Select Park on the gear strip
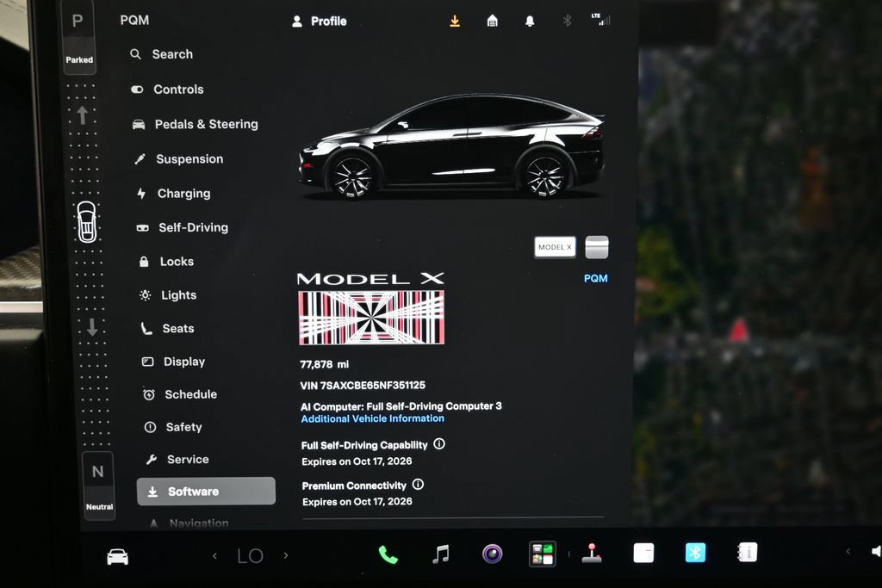Image resolution: width=882 pixels, height=588 pixels. [x=78, y=37]
